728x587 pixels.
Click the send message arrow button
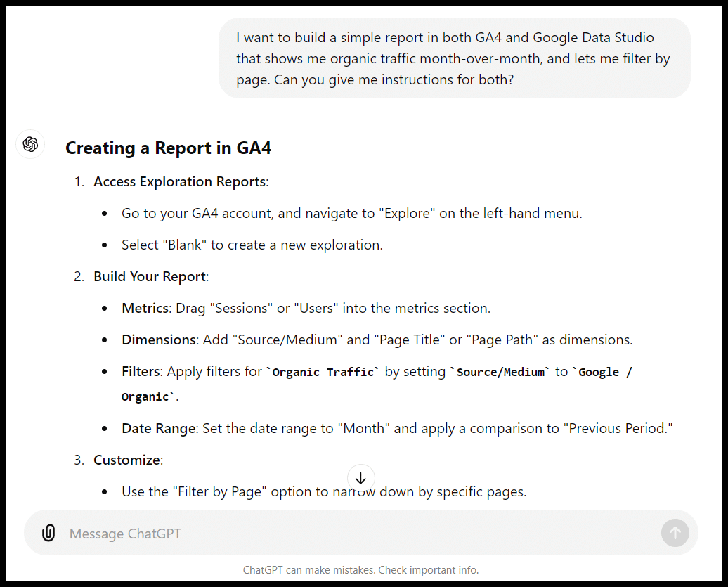point(675,533)
